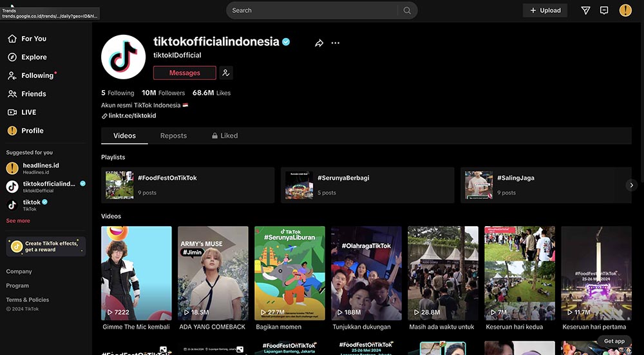Expand the Terms & Policies footer section
The height and width of the screenshot is (355, 644).
[28, 300]
